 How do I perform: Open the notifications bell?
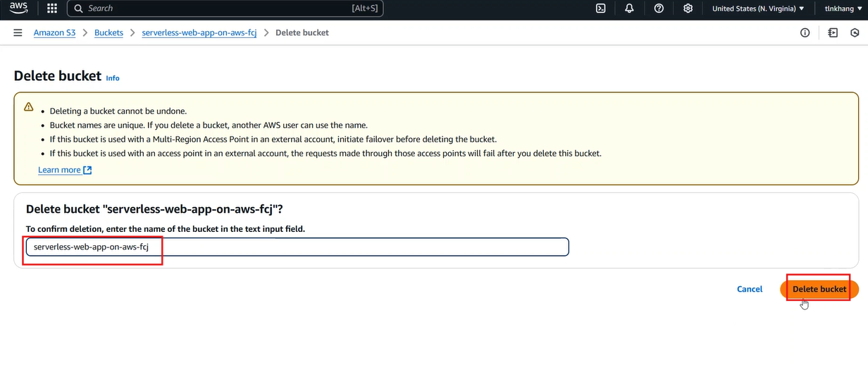click(629, 8)
